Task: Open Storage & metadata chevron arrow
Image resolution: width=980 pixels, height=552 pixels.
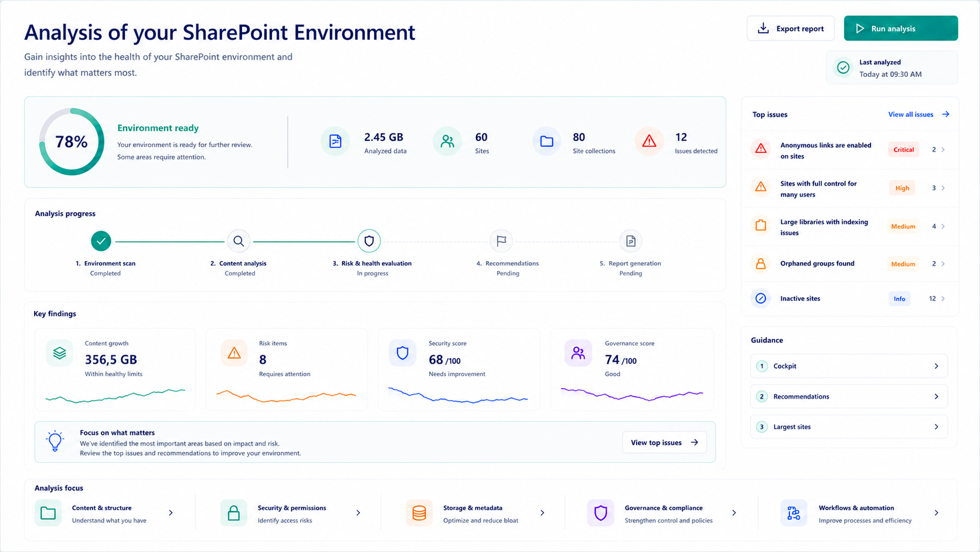Action: click(x=542, y=513)
